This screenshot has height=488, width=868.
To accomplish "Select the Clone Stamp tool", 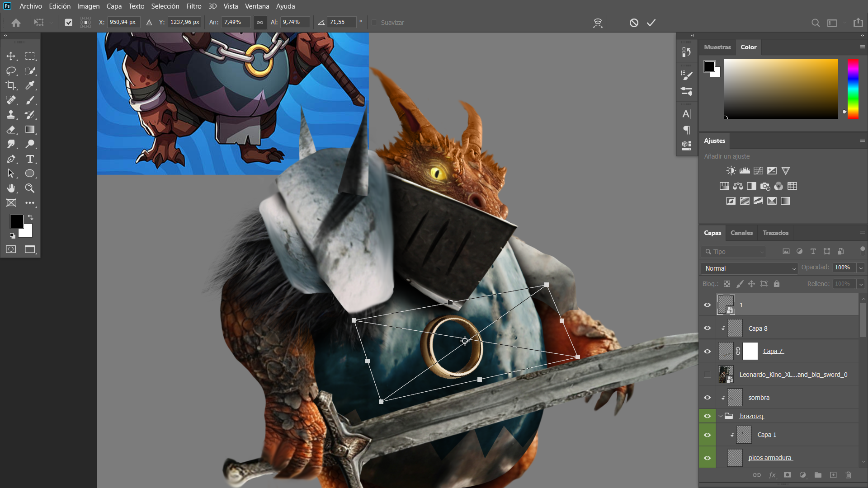I will coord(11,115).
